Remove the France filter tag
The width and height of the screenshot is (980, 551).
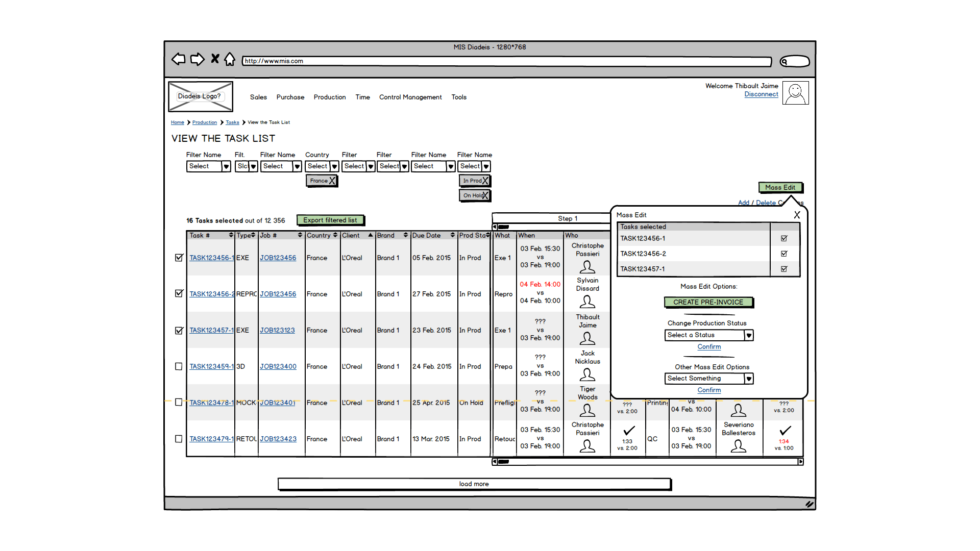pos(332,181)
